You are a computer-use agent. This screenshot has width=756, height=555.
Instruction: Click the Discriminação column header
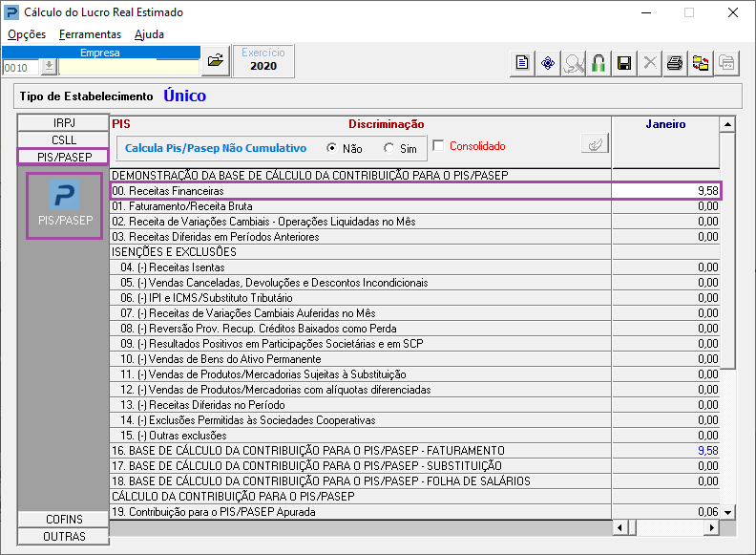[x=387, y=124]
